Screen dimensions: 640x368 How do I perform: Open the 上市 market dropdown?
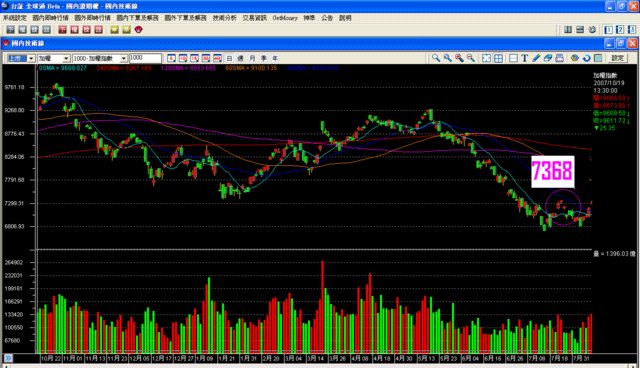click(31, 58)
